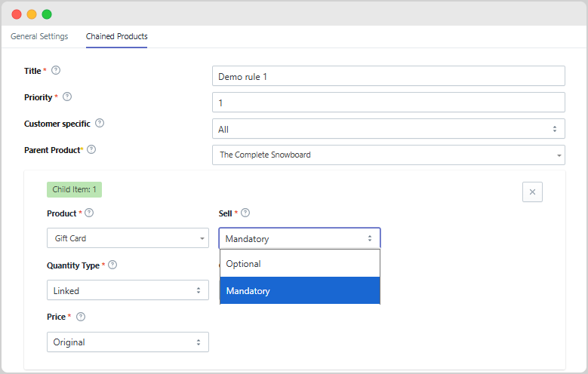Expand the Original price dropdown
The height and width of the screenshot is (374, 588).
(128, 342)
